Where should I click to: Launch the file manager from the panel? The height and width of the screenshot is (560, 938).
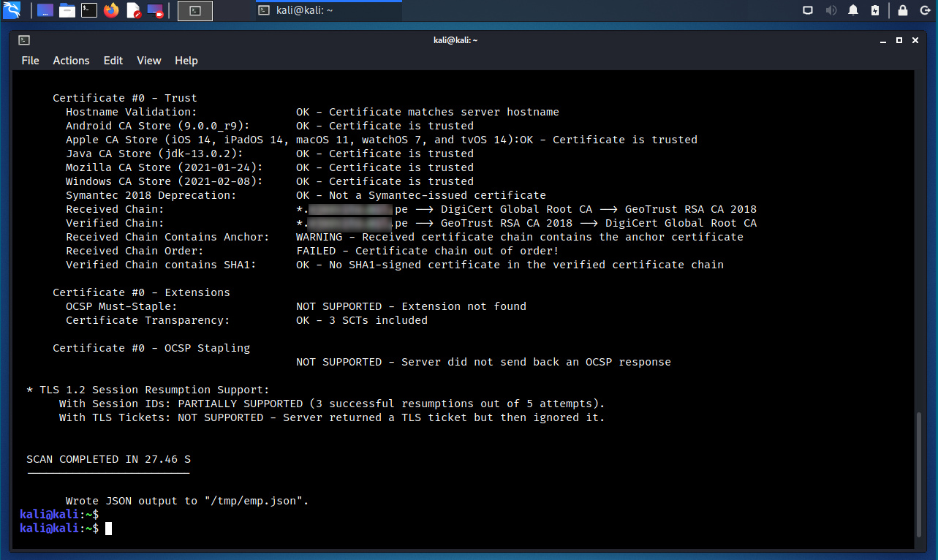click(x=67, y=10)
